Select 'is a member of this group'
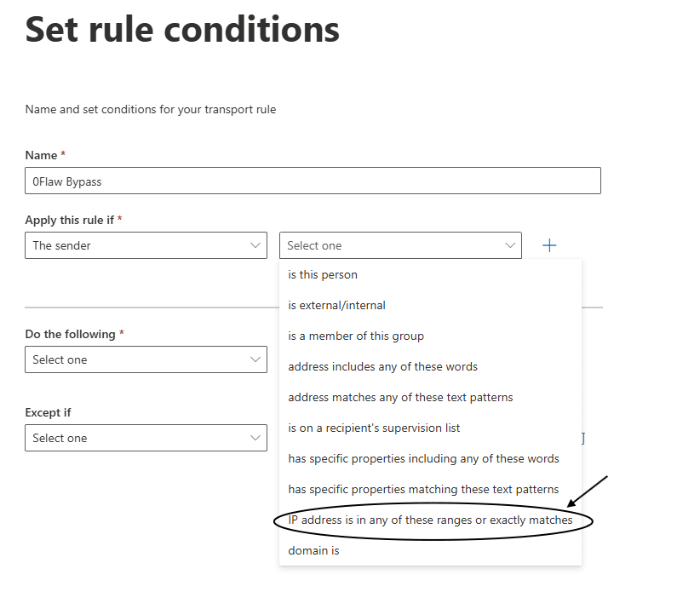The width and height of the screenshot is (700, 615). pos(356,336)
